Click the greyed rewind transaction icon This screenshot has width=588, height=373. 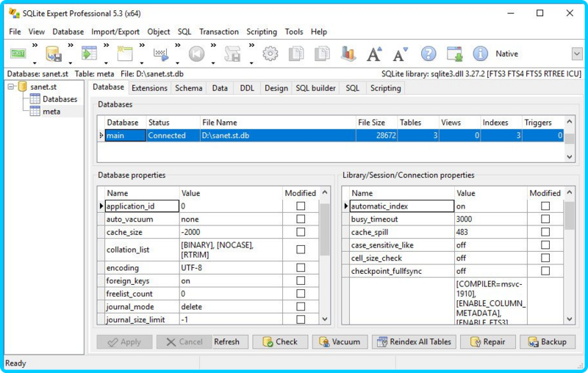tap(196, 54)
